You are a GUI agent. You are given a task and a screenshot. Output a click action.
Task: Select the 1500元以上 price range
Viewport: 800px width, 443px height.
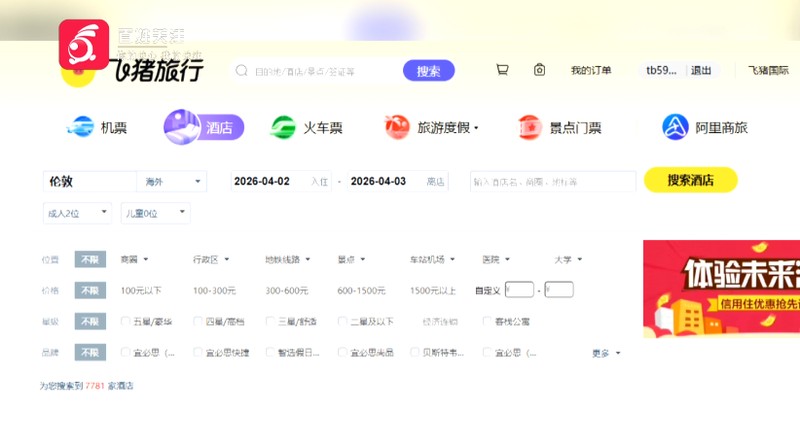tap(433, 290)
